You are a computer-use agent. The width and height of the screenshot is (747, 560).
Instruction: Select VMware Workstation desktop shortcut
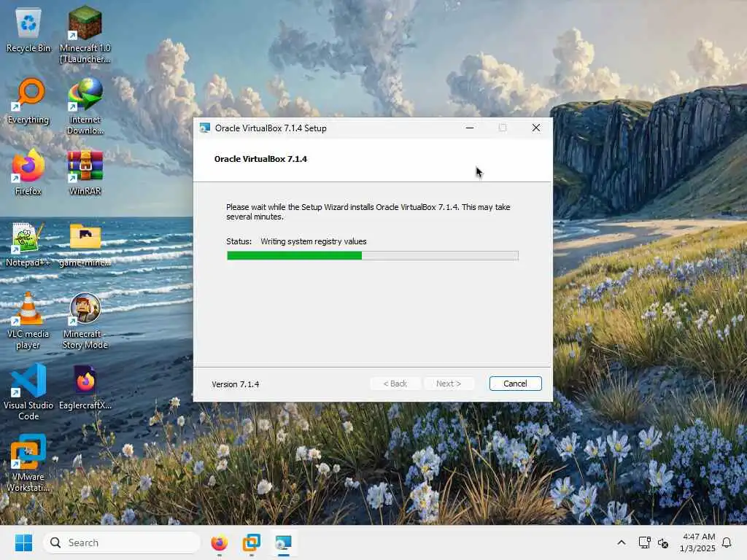[x=28, y=463]
